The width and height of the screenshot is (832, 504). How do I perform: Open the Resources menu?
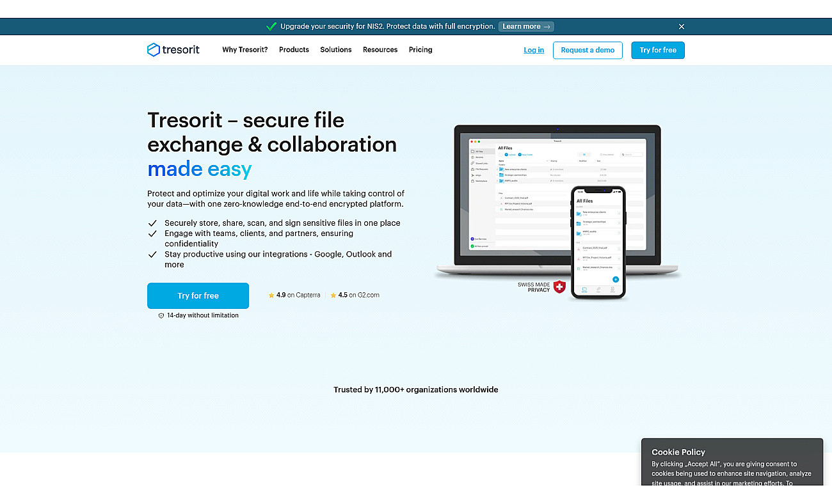(380, 50)
